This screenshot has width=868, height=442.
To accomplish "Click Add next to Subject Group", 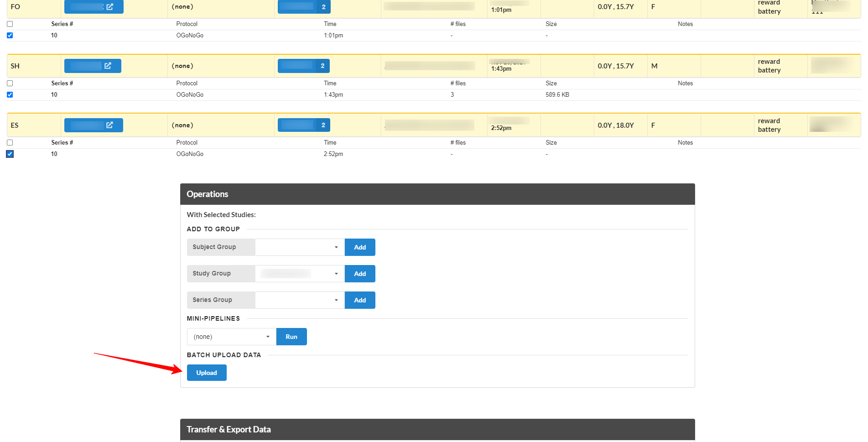I will tap(360, 247).
